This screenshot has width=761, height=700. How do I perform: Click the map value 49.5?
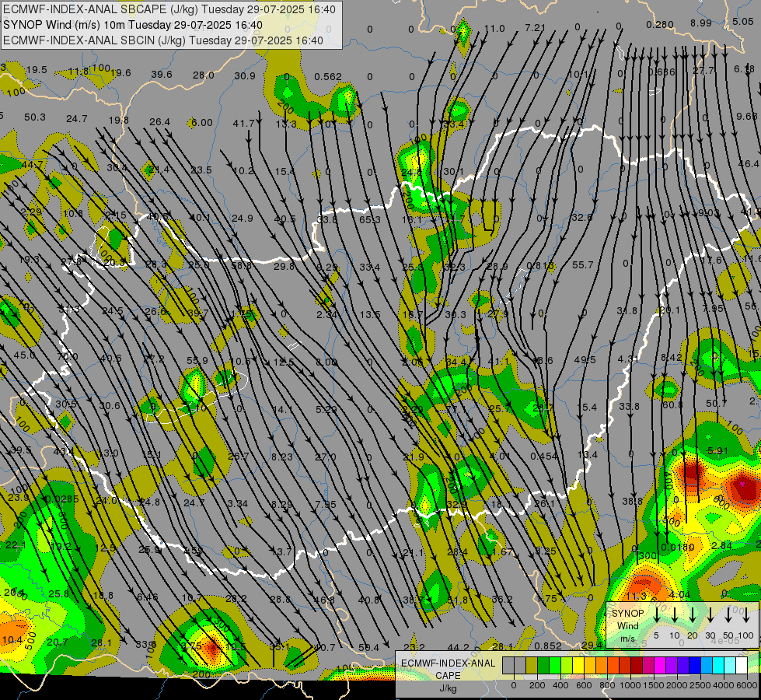pos(585,359)
